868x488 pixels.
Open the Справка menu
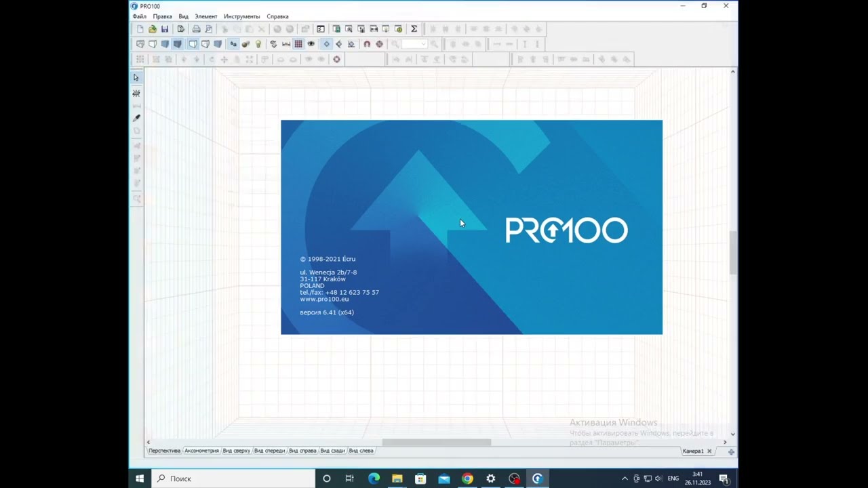pyautogui.click(x=277, y=16)
